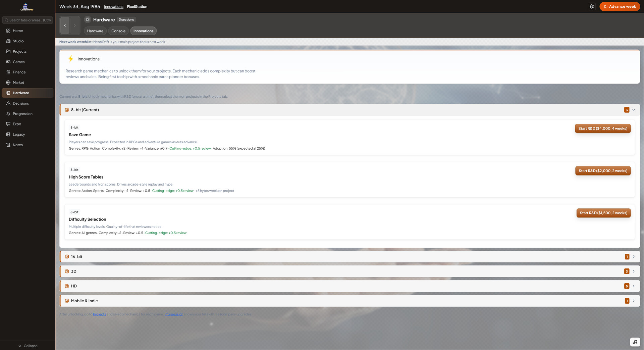This screenshot has height=350, width=644.
Task: Click the Finance bank icon
Action: [8, 72]
